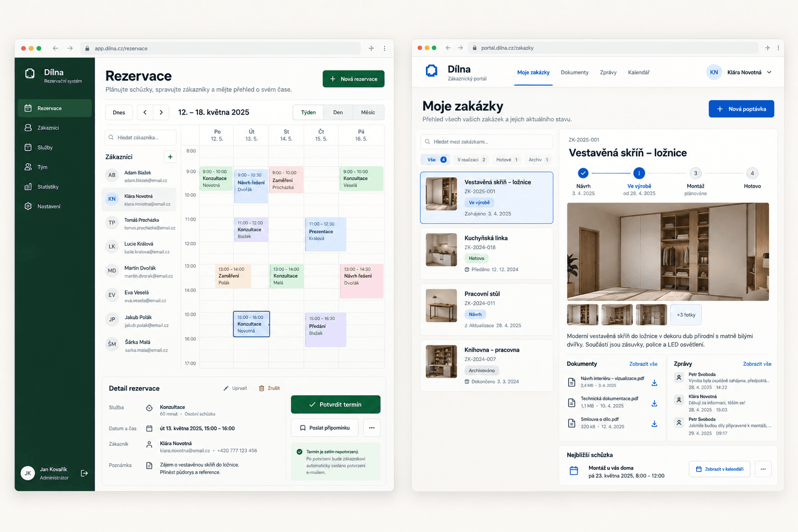Filter orders by Hotové
The image size is (798, 532).
(507, 160)
